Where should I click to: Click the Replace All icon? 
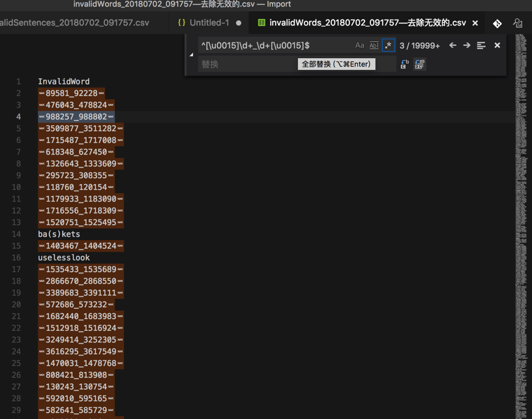(x=420, y=64)
